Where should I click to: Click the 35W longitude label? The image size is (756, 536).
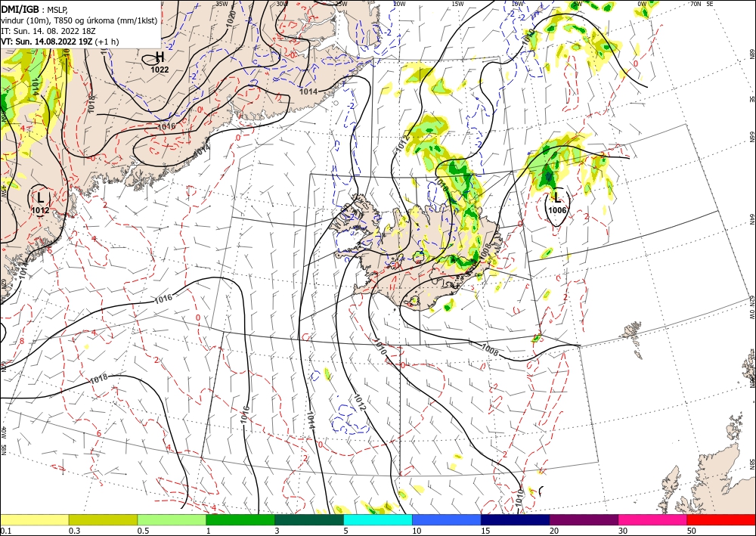pyautogui.click(x=222, y=4)
